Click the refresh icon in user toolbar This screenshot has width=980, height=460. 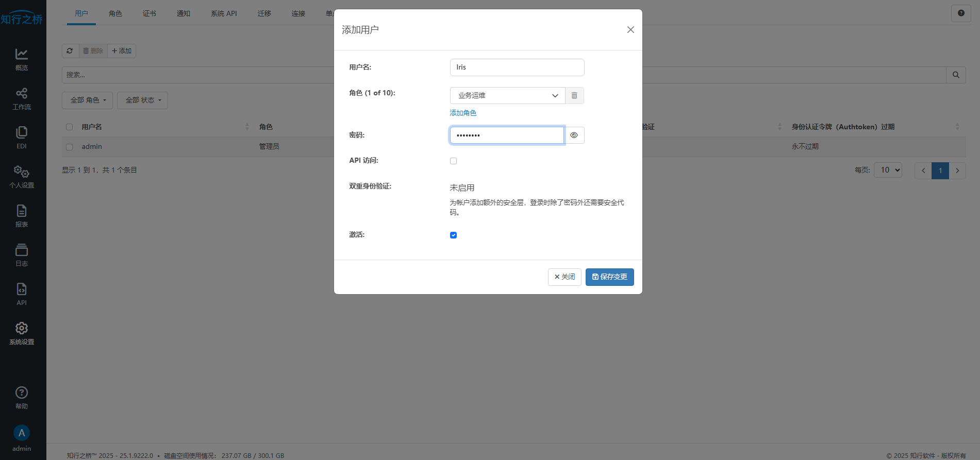pos(70,51)
